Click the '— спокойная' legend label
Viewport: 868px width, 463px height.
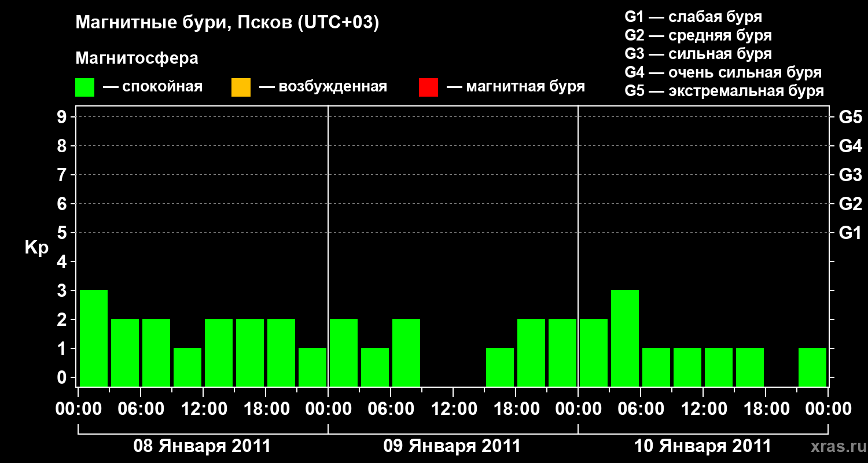click(153, 87)
